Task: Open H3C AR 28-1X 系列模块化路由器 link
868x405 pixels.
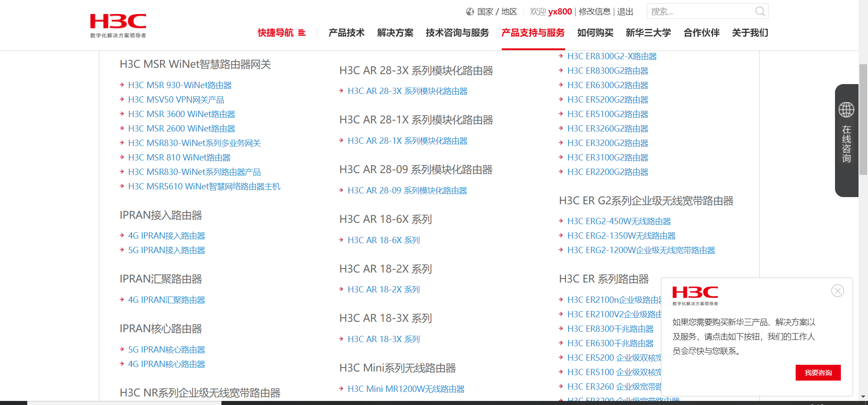Action: (408, 141)
